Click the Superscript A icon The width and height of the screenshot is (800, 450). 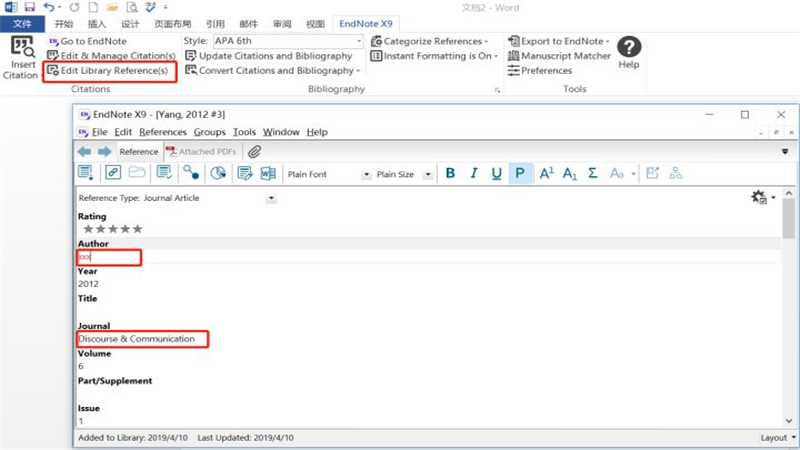tap(546, 174)
